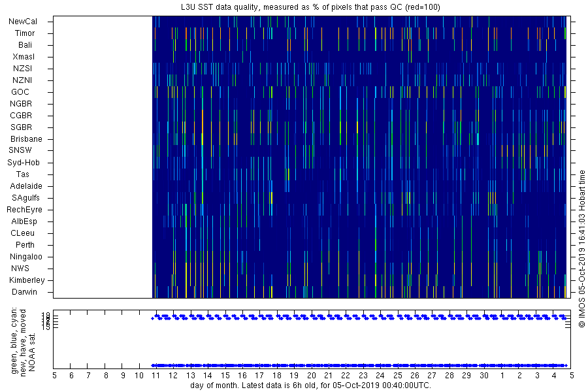
Task: Click the CLeeu region label
Action: (x=22, y=233)
